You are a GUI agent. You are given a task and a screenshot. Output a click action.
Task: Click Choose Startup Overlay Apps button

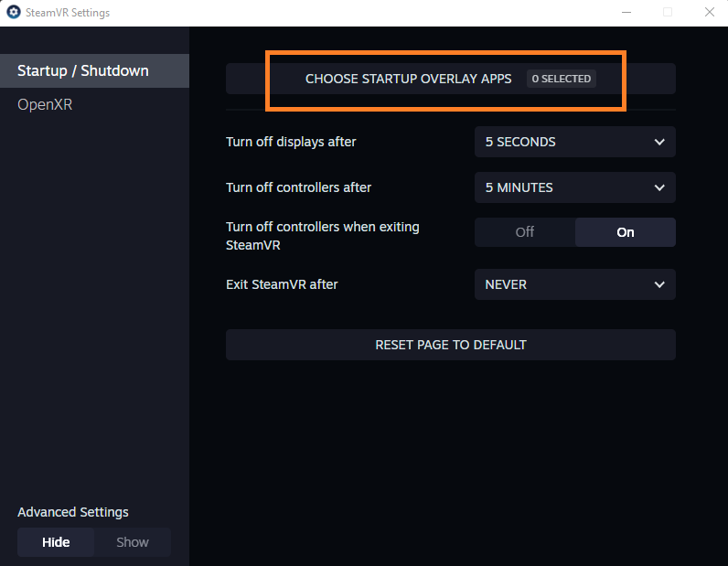450,79
